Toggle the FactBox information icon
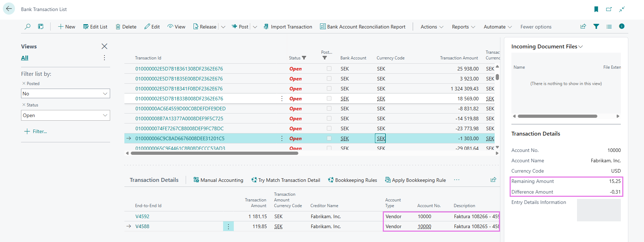Viewport: 644px width, 242px height. (x=622, y=26)
